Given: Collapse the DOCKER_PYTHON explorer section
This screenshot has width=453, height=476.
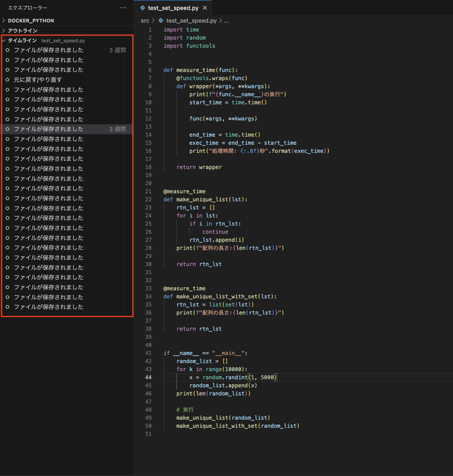Looking at the screenshot, I should tap(4, 20).
